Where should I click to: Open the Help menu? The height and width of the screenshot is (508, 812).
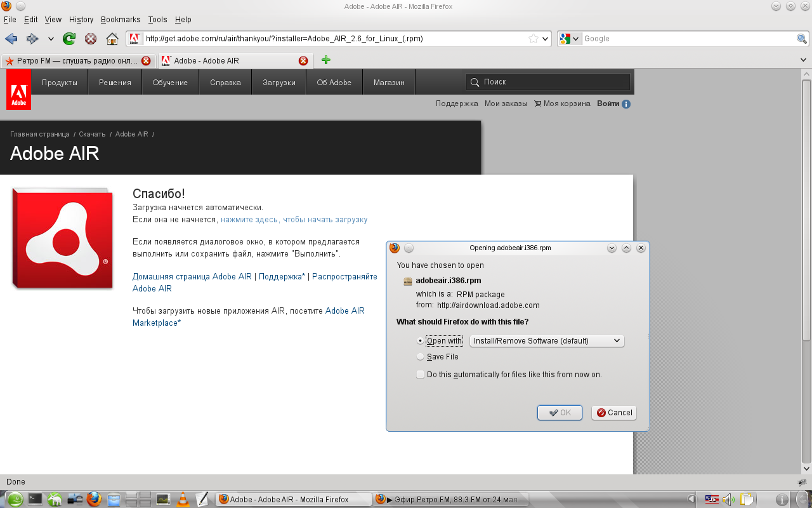[183, 20]
